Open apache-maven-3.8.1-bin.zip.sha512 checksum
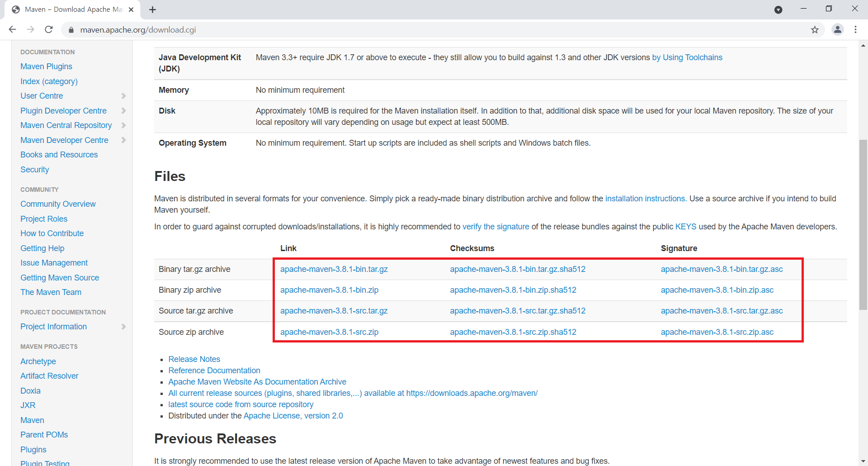The width and height of the screenshot is (868, 466). (x=513, y=290)
